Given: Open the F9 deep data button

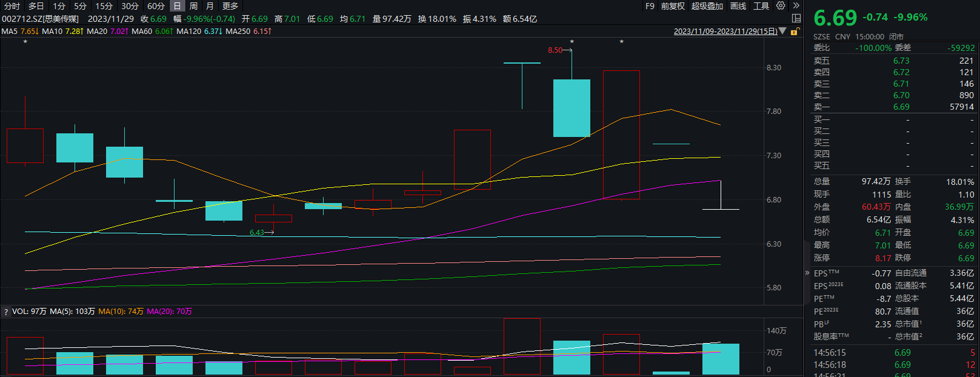Looking at the screenshot, I should pyautogui.click(x=650, y=6).
